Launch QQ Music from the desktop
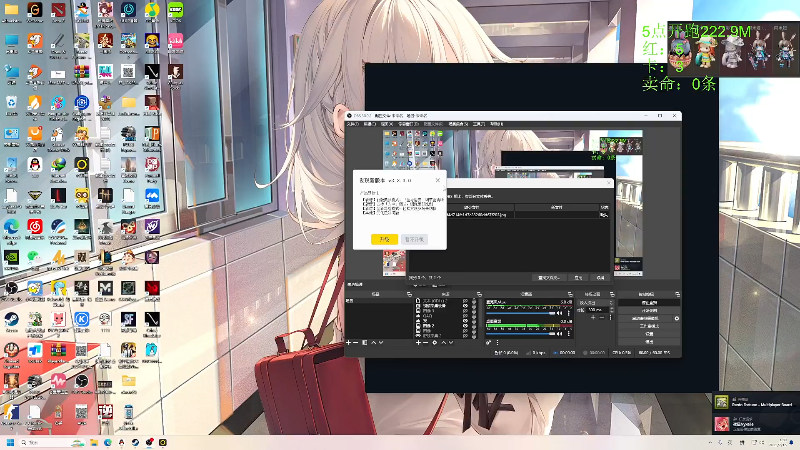 point(152,10)
